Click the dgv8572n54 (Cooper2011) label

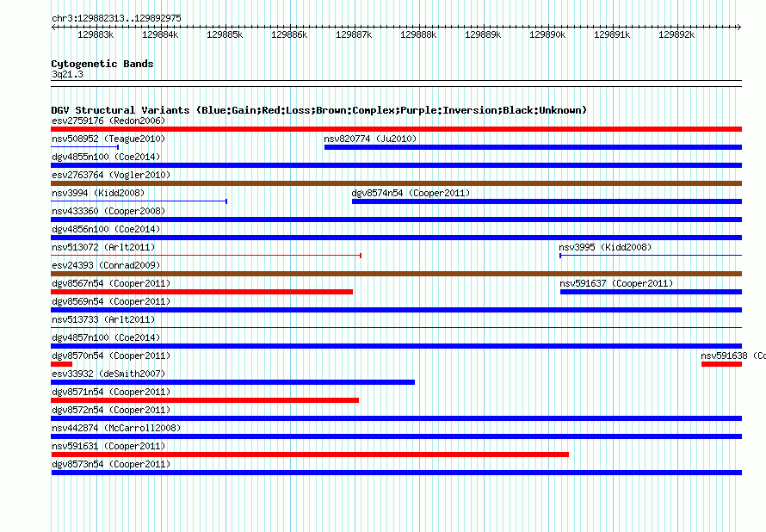(111, 410)
